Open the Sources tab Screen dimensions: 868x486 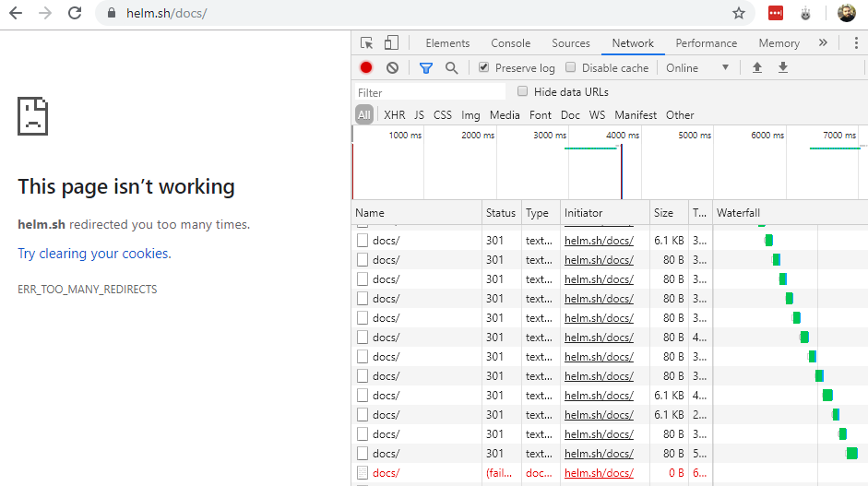click(x=571, y=43)
